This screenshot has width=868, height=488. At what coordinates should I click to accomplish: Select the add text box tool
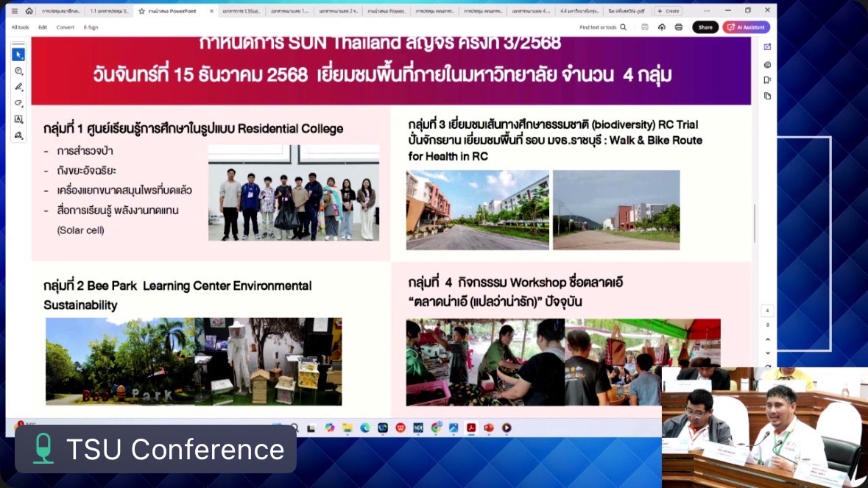[18, 119]
